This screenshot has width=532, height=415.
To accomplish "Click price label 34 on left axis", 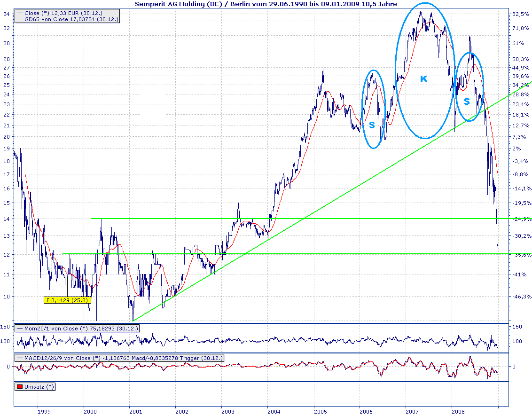I will click(7, 14).
